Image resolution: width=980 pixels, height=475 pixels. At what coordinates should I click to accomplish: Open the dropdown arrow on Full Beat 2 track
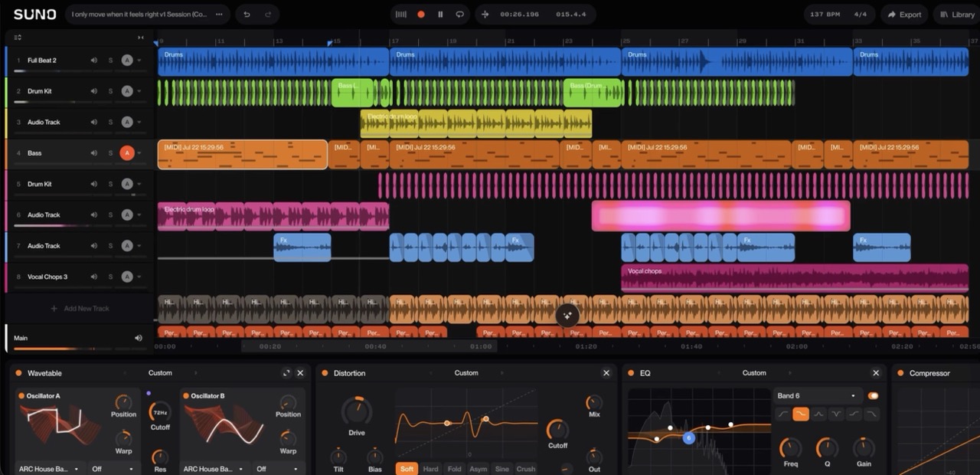139,61
